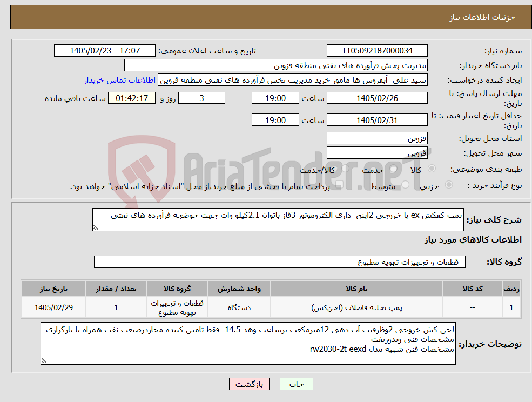Click the واحد شمارش column header
Screen dimensions: 532x402
pos(239,289)
